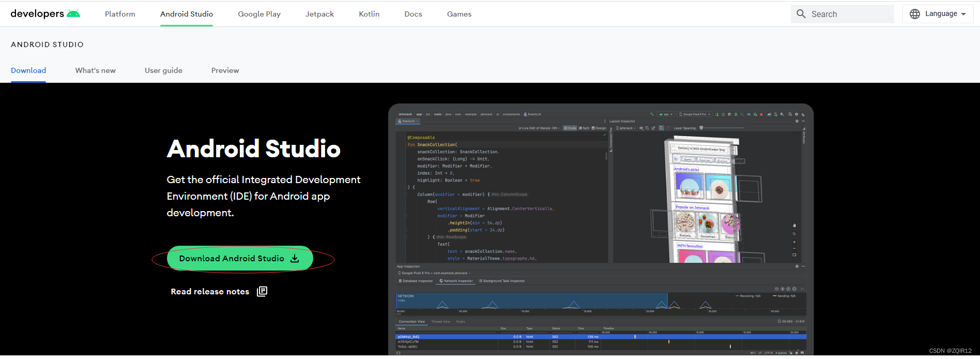Viewport: 980px width, 359px height.
Task: Click the search magnifier icon
Action: tap(801, 14)
